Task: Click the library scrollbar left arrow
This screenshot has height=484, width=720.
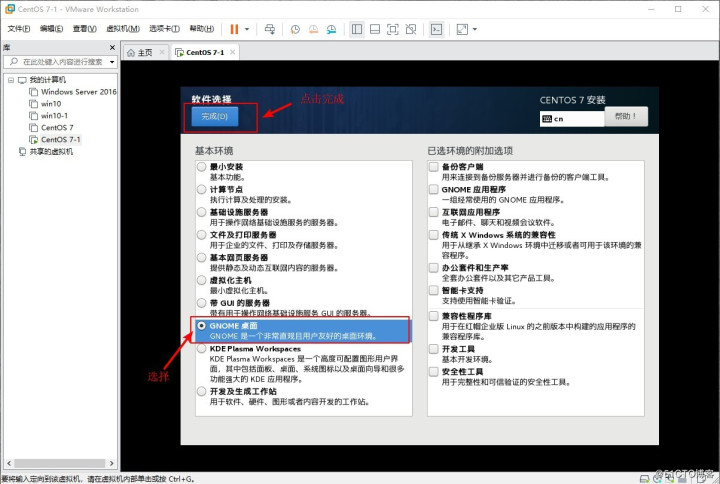Action: coord(9,463)
